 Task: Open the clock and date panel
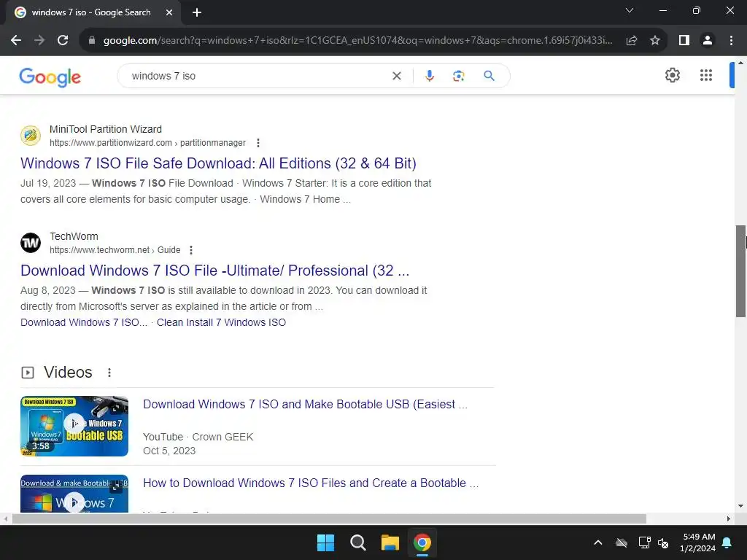click(x=698, y=542)
